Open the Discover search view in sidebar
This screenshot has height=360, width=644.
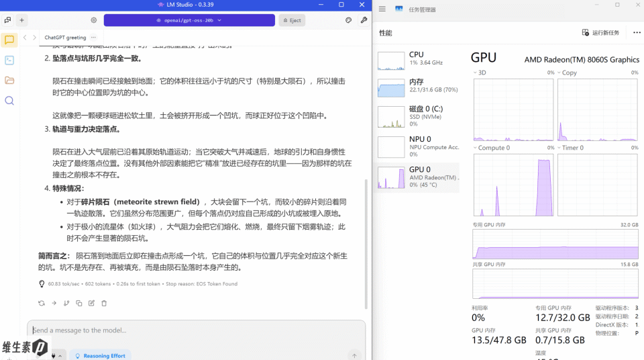(x=9, y=101)
